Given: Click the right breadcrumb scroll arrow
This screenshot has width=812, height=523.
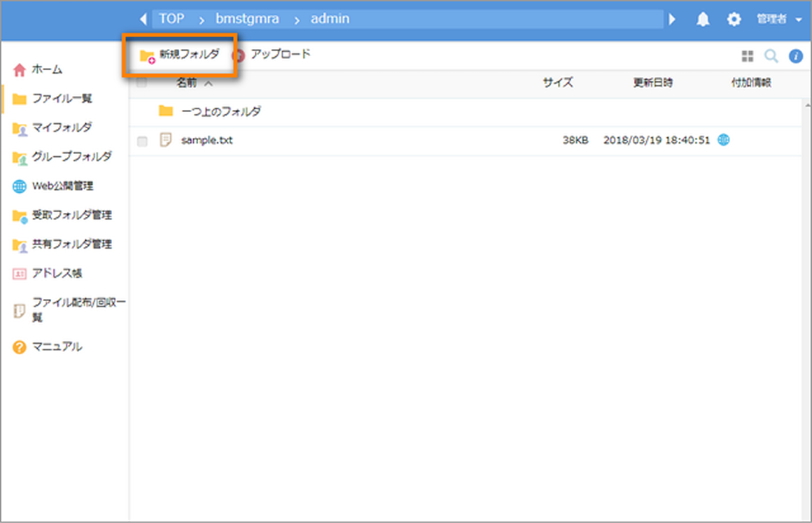Looking at the screenshot, I should tap(673, 20).
